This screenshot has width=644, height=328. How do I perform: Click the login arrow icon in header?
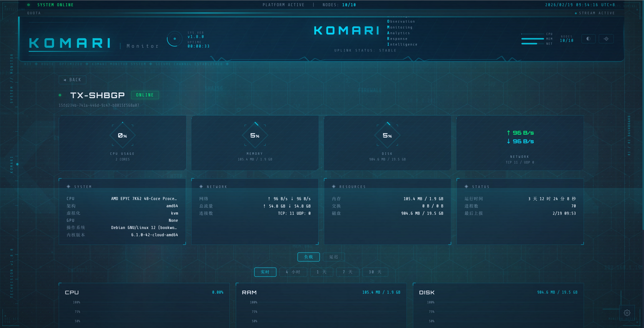pos(606,39)
